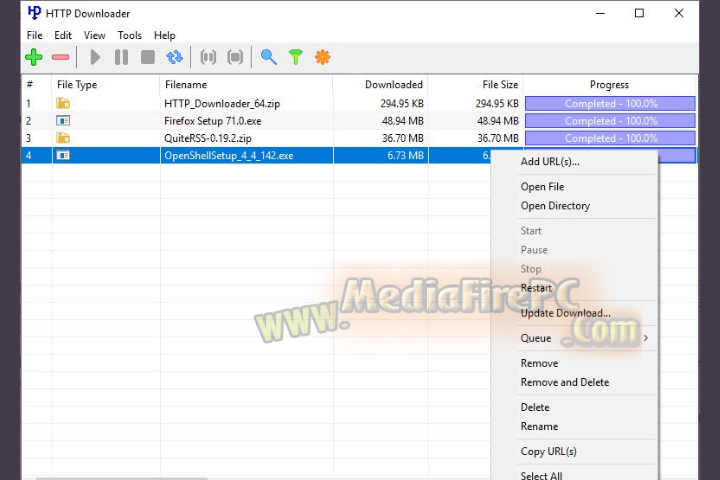
Task: Open the File menu
Action: [x=34, y=35]
